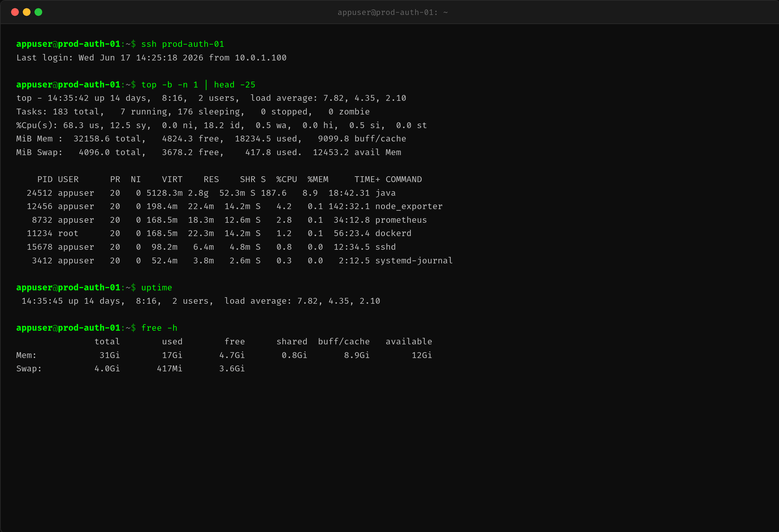Click the '%CPU' column header
Image resolution: width=779 pixels, height=532 pixels.
click(x=286, y=180)
